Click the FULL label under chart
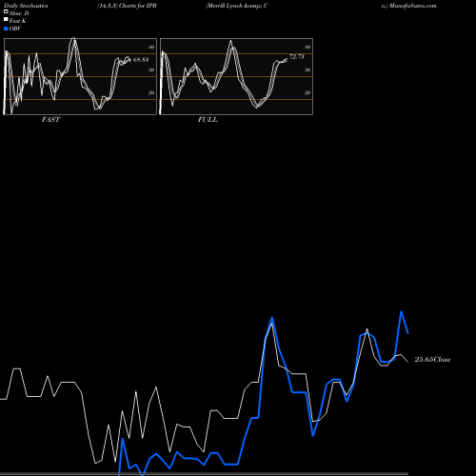Viewport: 476px width, 476px height. 208,120
